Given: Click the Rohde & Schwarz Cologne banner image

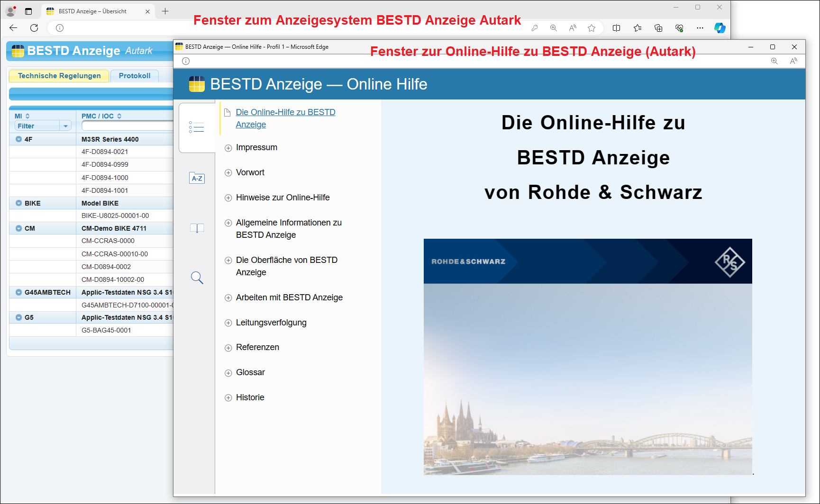Looking at the screenshot, I should 588,357.
